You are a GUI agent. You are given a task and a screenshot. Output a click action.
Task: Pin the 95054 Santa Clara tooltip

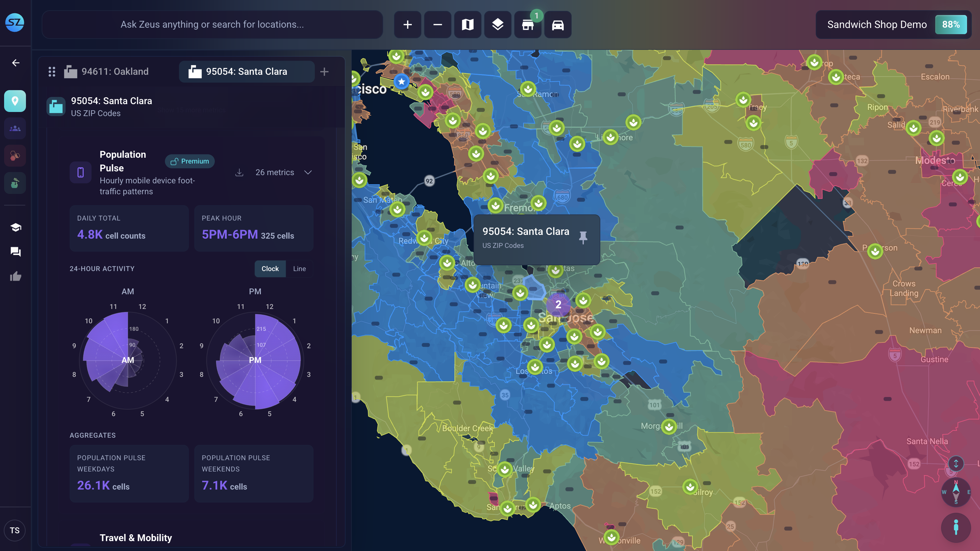coord(583,237)
